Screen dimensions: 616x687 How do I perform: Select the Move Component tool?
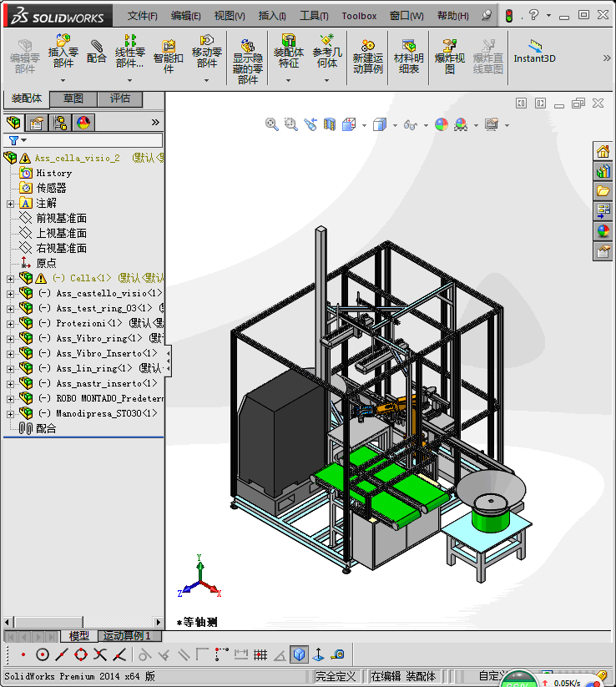tap(206, 52)
